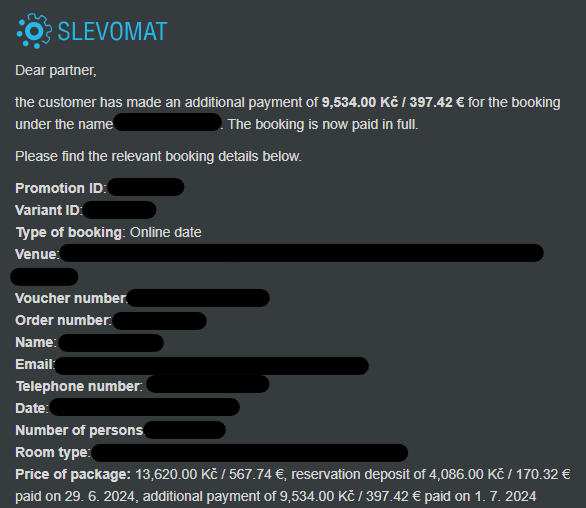Click the 'Please find the relevant booking details' line
This screenshot has width=586, height=508.
(158, 156)
